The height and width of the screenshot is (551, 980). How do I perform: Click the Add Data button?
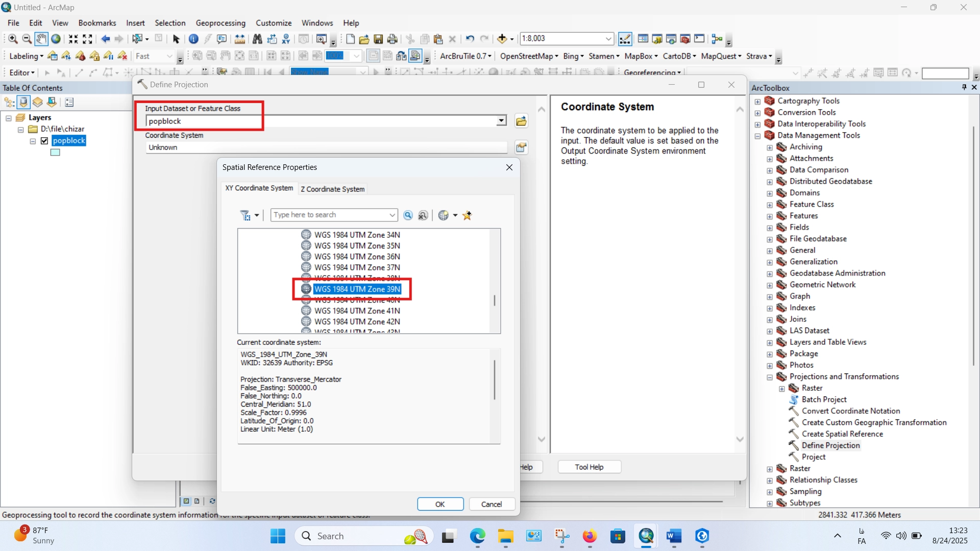502,39
